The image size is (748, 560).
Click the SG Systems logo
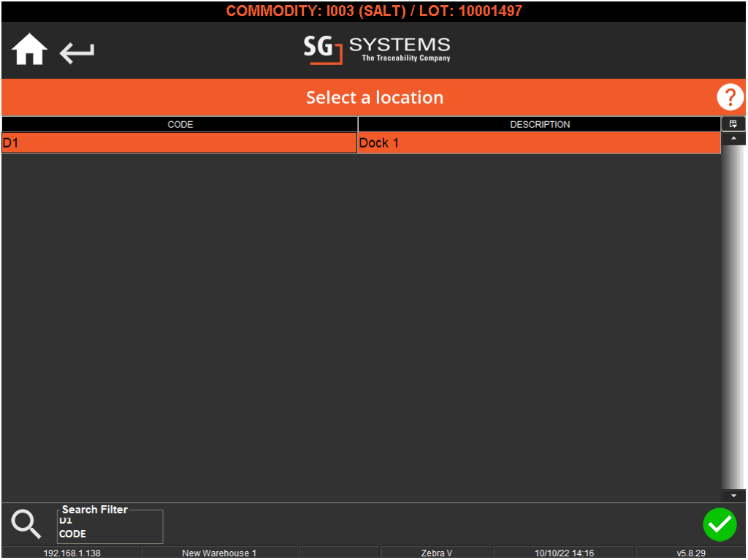(377, 50)
